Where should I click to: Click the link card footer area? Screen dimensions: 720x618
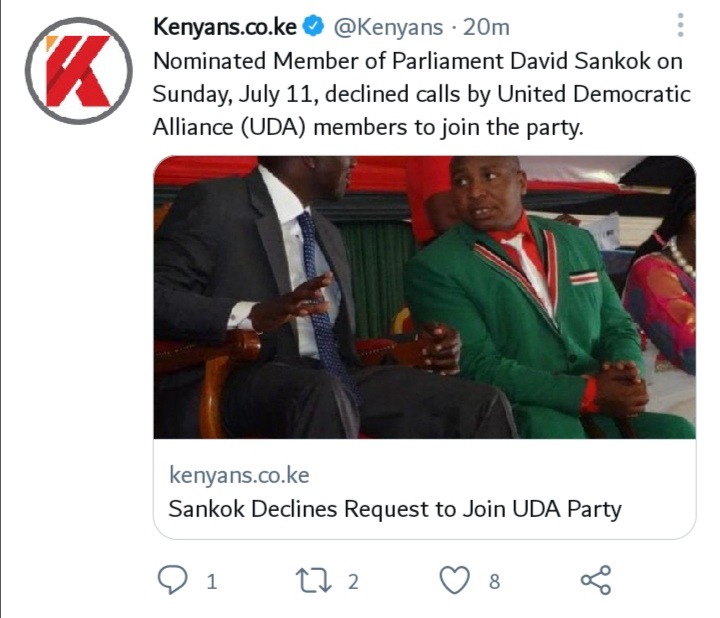coord(424,489)
